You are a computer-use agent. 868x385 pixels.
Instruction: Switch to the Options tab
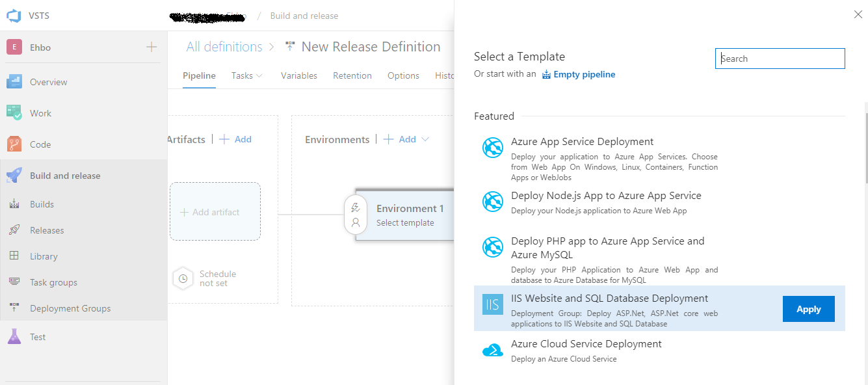pyautogui.click(x=403, y=75)
